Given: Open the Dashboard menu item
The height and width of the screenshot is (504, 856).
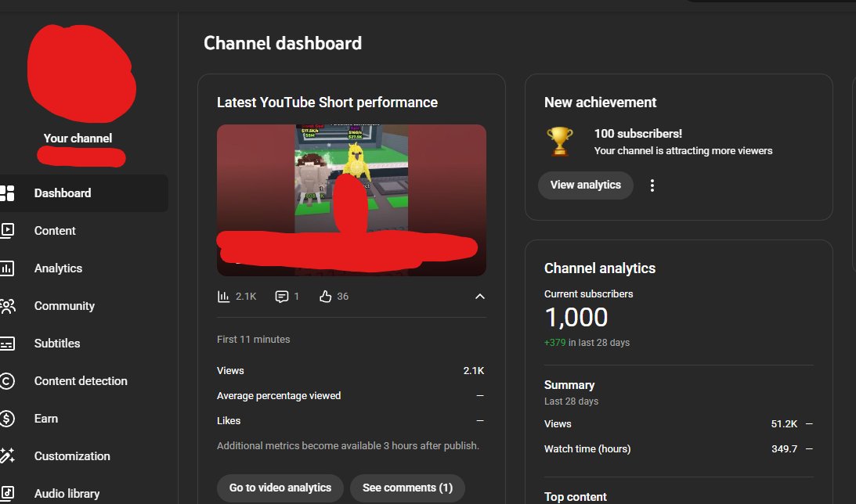Looking at the screenshot, I should pyautogui.click(x=62, y=193).
